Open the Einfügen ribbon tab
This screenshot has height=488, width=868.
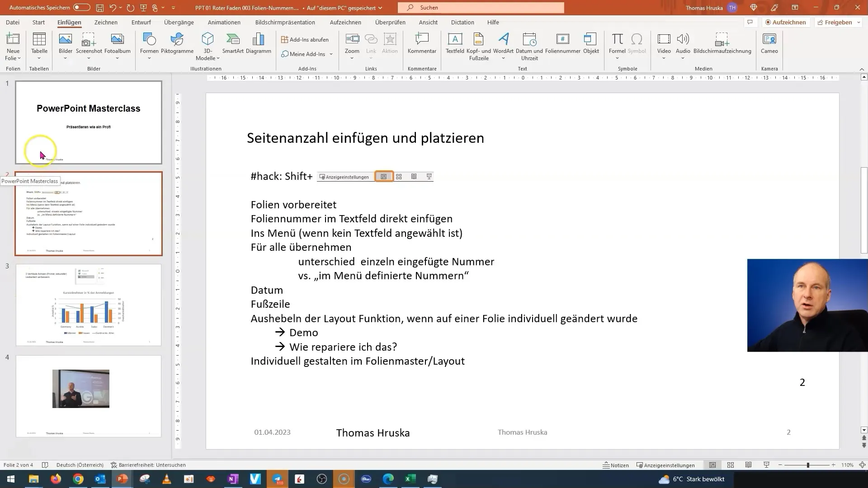(x=69, y=22)
